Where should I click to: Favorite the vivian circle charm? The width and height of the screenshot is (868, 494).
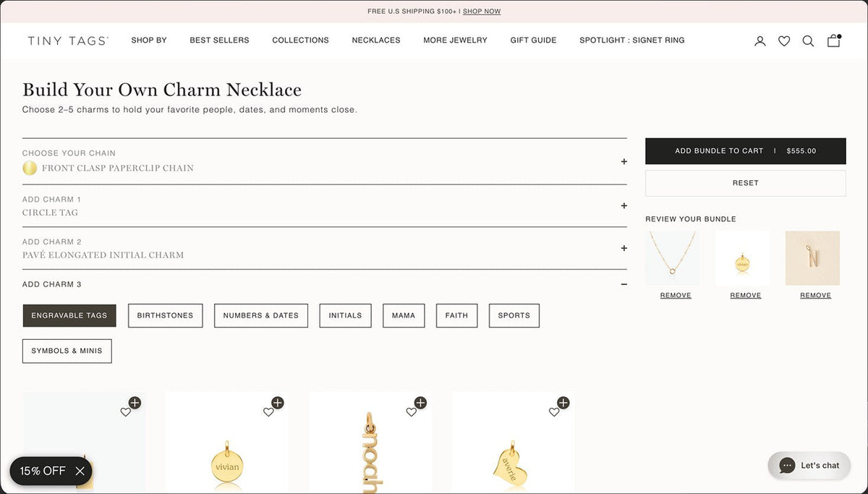268,412
